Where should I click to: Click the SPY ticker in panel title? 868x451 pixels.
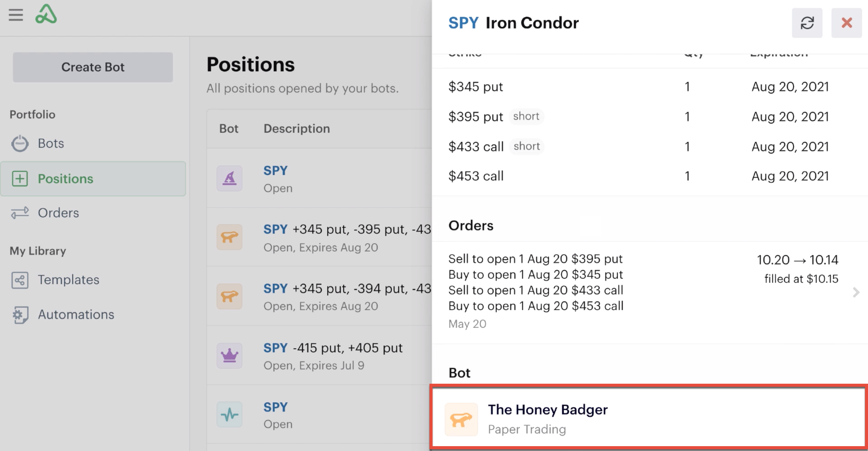(x=463, y=23)
